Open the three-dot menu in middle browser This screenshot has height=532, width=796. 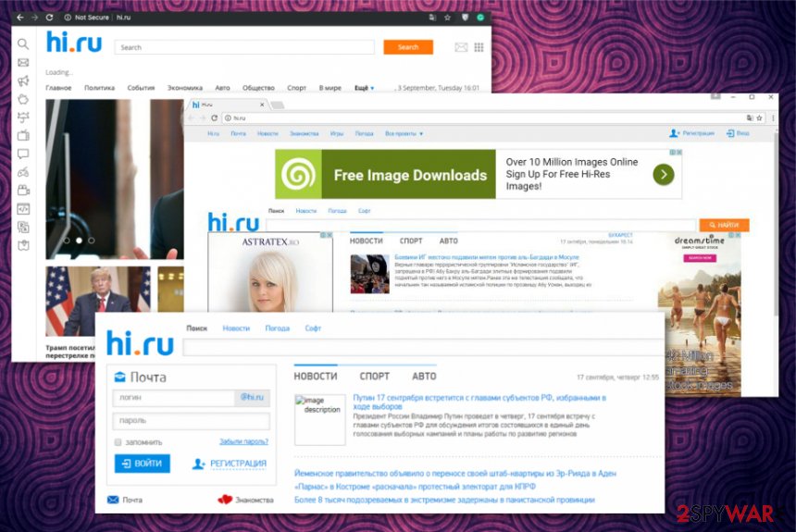coord(773,118)
